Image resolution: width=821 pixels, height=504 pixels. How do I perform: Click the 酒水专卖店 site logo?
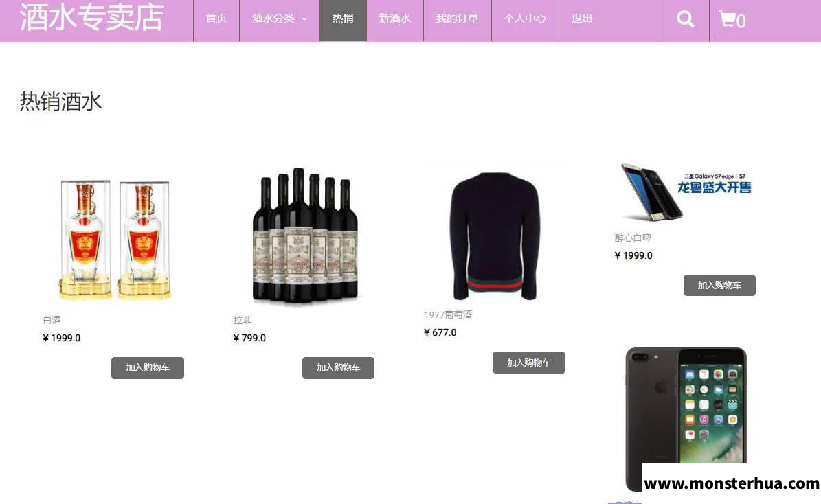(91, 17)
